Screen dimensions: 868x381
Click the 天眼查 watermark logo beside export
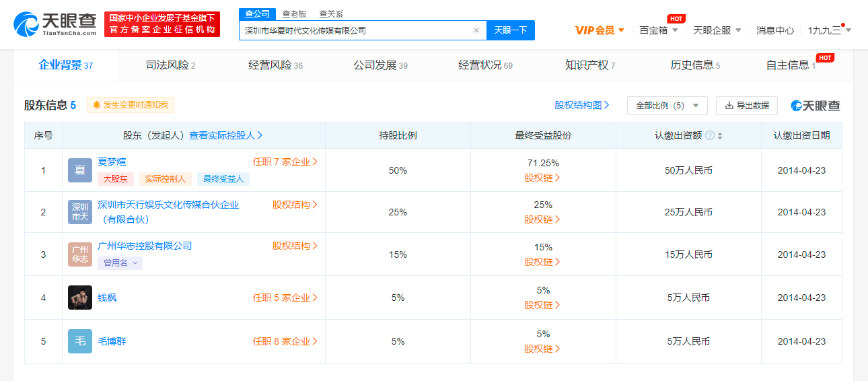816,106
